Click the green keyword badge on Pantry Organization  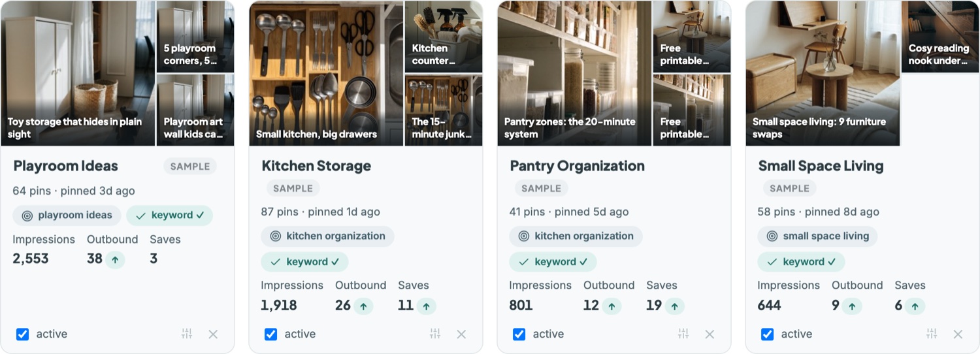(553, 262)
